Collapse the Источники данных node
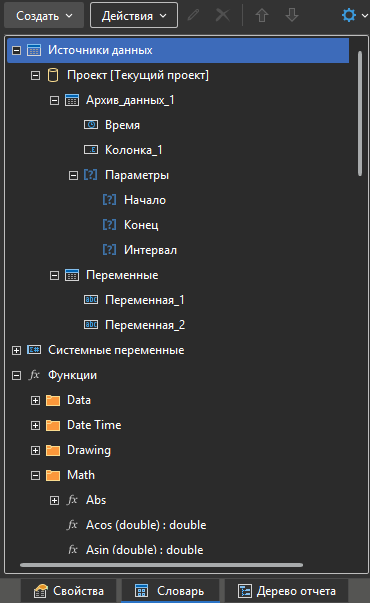Image resolution: width=370 pixels, height=603 pixels. click(x=17, y=50)
